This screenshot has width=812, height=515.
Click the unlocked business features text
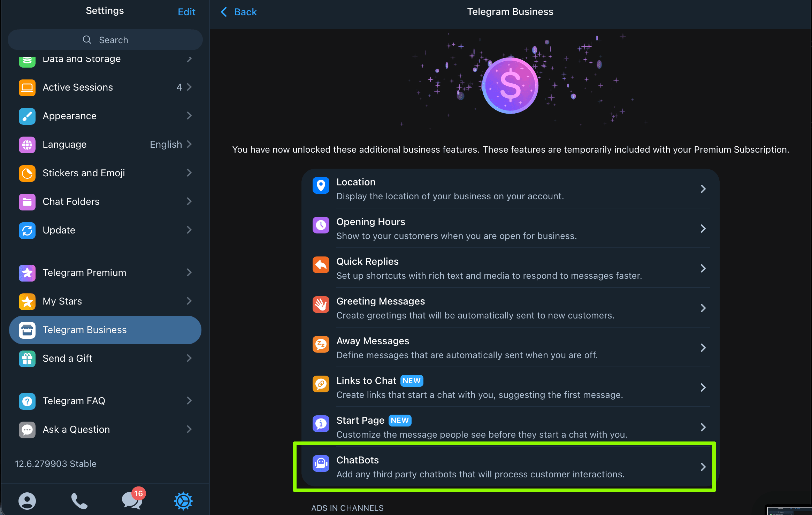coord(511,149)
